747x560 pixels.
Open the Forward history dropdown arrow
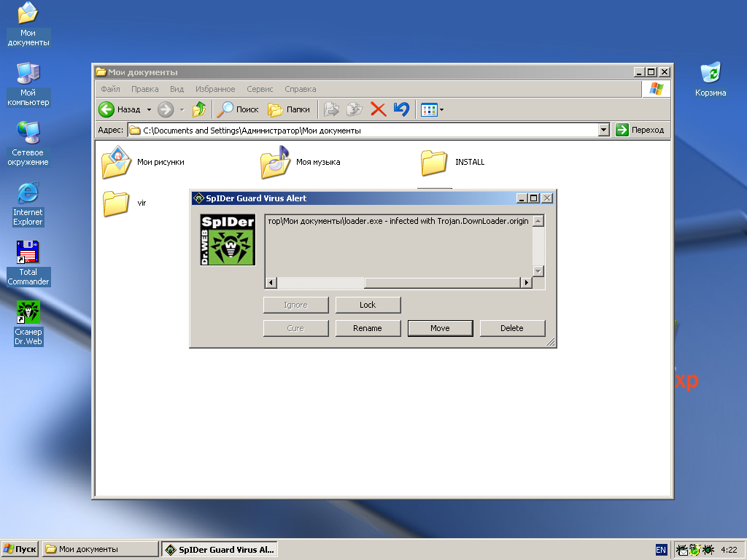[182, 109]
